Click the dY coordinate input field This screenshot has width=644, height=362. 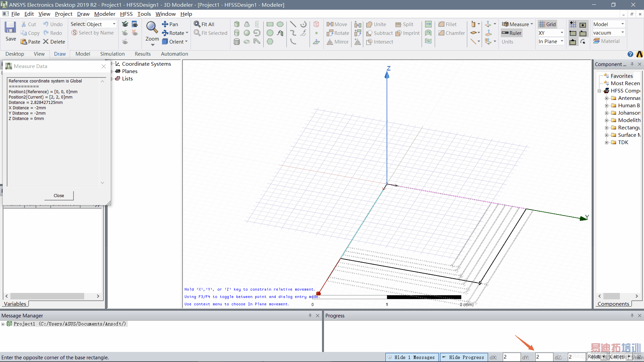point(543,357)
